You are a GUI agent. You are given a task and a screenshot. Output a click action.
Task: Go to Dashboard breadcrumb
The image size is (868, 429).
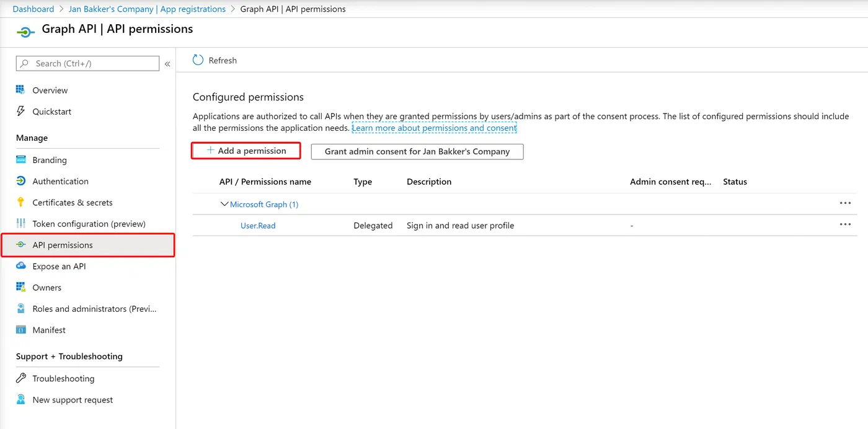(x=33, y=9)
